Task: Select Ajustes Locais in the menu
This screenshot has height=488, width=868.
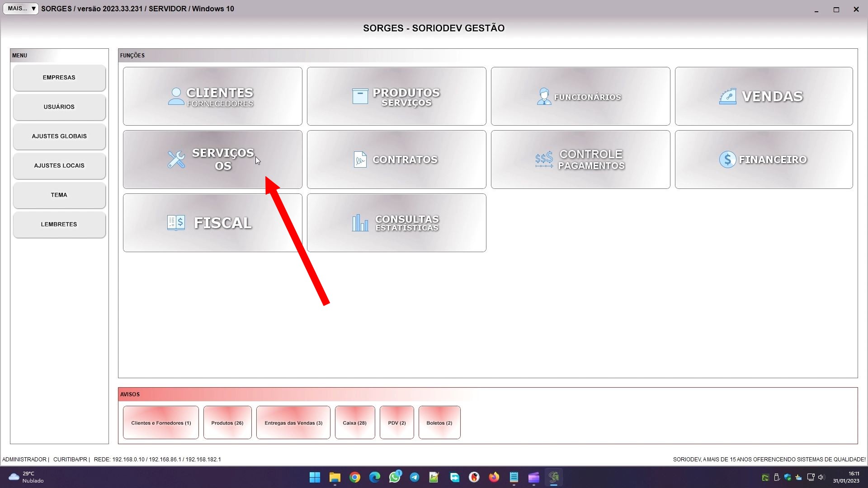Action: coord(59,166)
